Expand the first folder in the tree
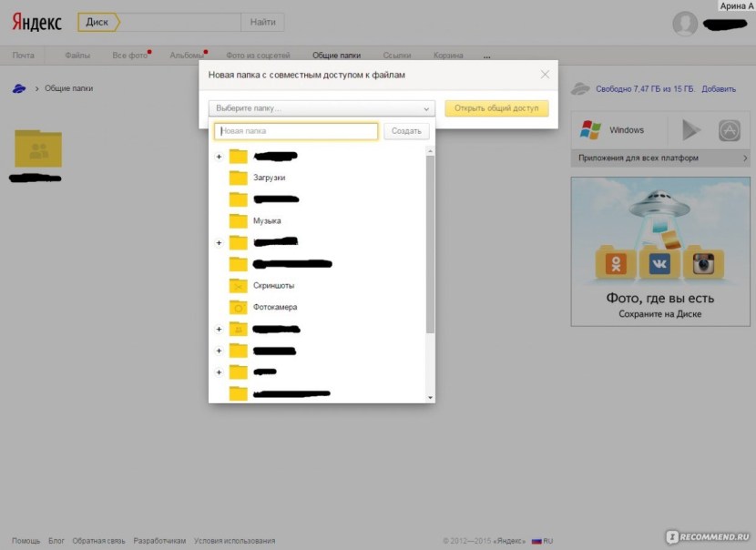Screen dimensions: 756x550 point(219,157)
